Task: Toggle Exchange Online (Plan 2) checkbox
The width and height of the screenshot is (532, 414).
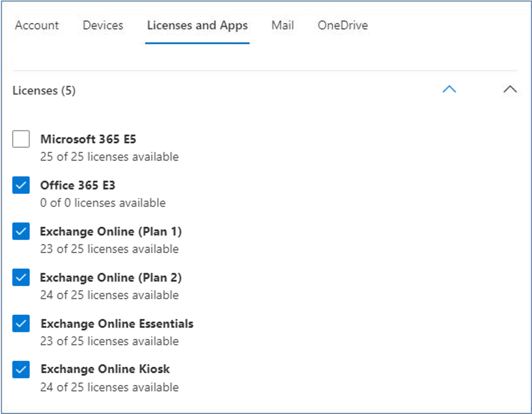Action: pyautogui.click(x=21, y=277)
